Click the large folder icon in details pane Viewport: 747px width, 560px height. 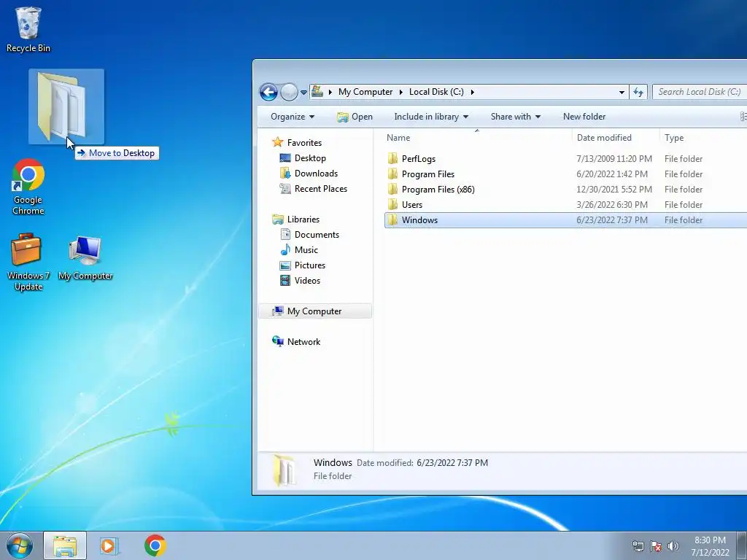coord(284,470)
